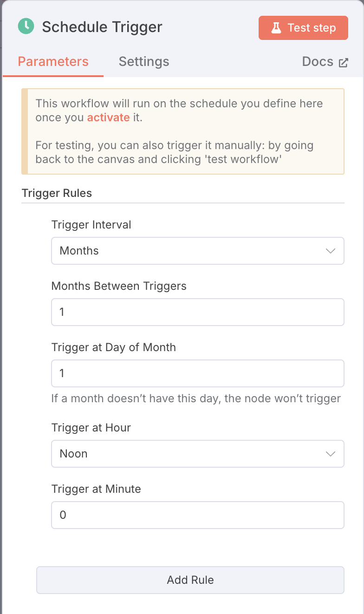This screenshot has width=364, height=614.
Task: Click the Trigger Interval label
Action: click(x=91, y=225)
